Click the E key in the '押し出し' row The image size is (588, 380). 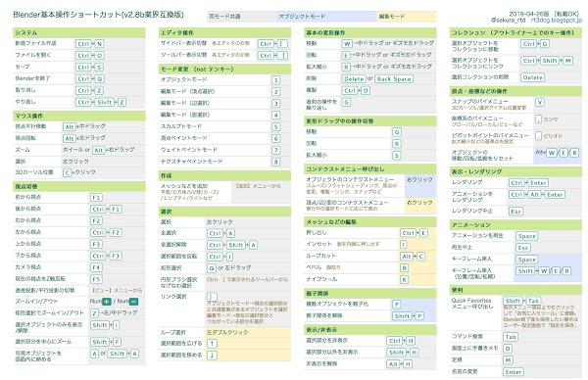click(423, 233)
